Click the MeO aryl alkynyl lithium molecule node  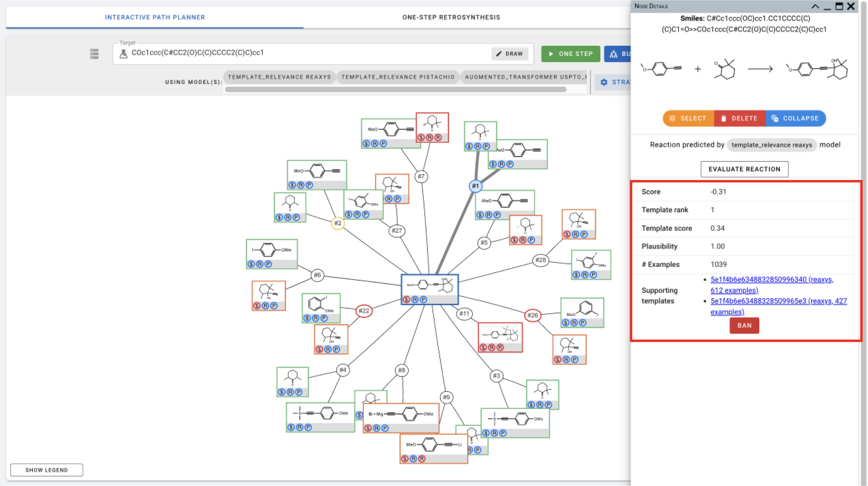[434, 449]
